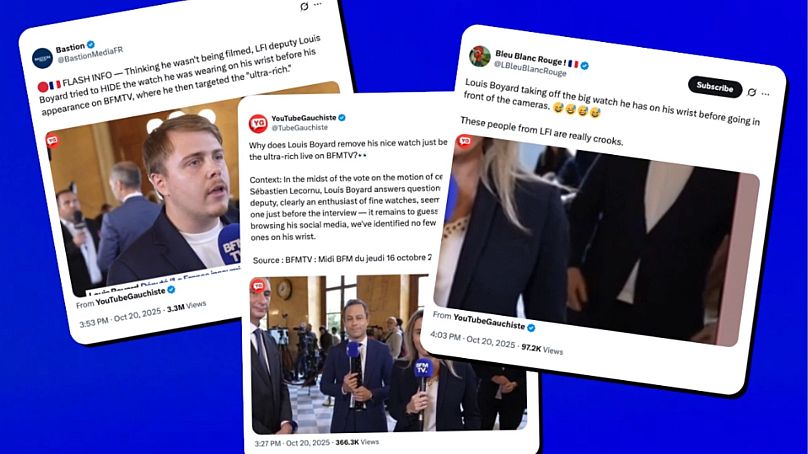Click the Subscribe button on Bleu Blanc Rouge post
Image resolution: width=808 pixels, height=454 pixels.
(715, 87)
